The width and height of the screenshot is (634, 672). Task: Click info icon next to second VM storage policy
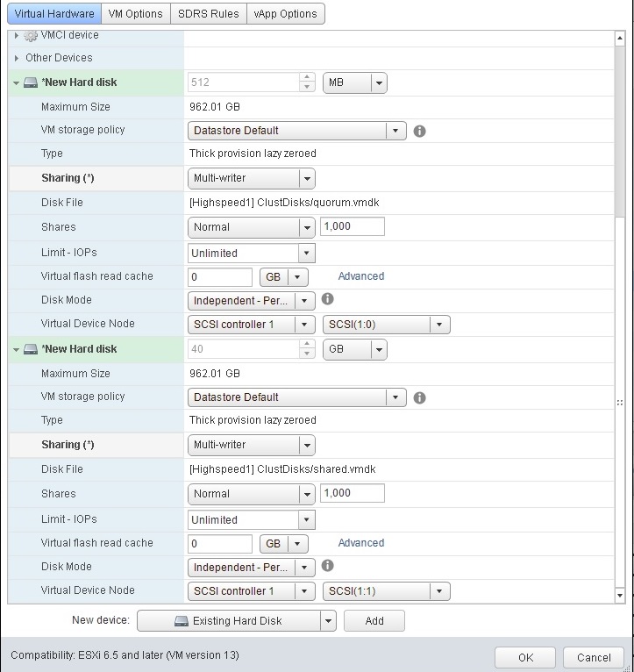(419, 397)
